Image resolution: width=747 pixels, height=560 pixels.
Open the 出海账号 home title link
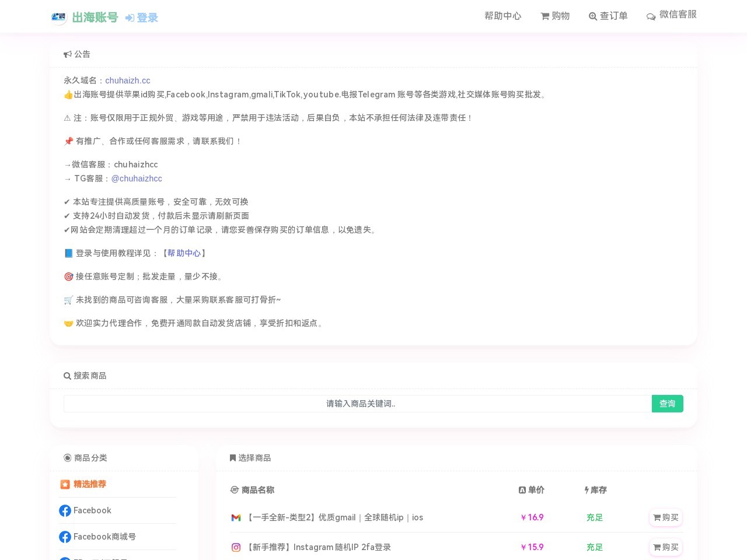95,17
